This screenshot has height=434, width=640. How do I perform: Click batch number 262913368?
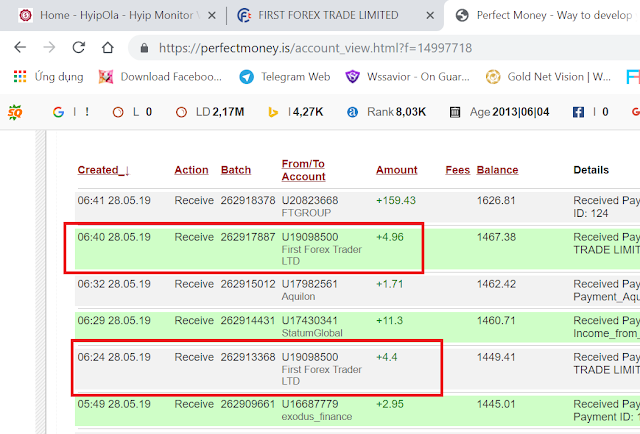[248, 357]
